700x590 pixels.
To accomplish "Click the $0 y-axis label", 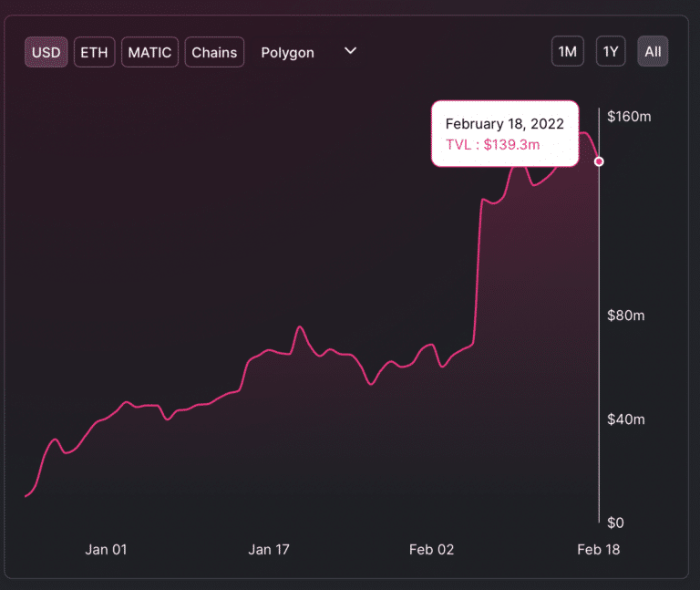I will 615,523.
